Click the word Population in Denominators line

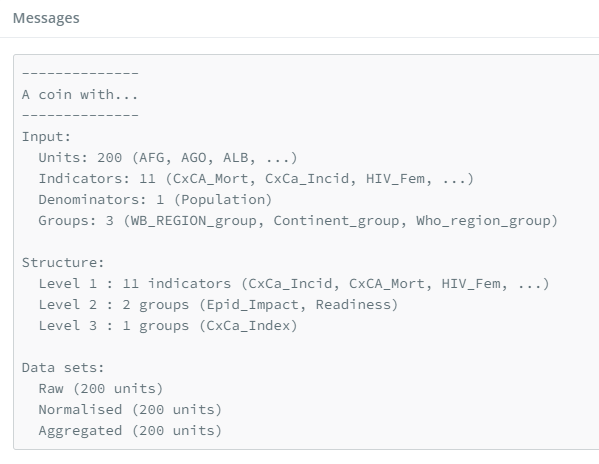coord(223,200)
